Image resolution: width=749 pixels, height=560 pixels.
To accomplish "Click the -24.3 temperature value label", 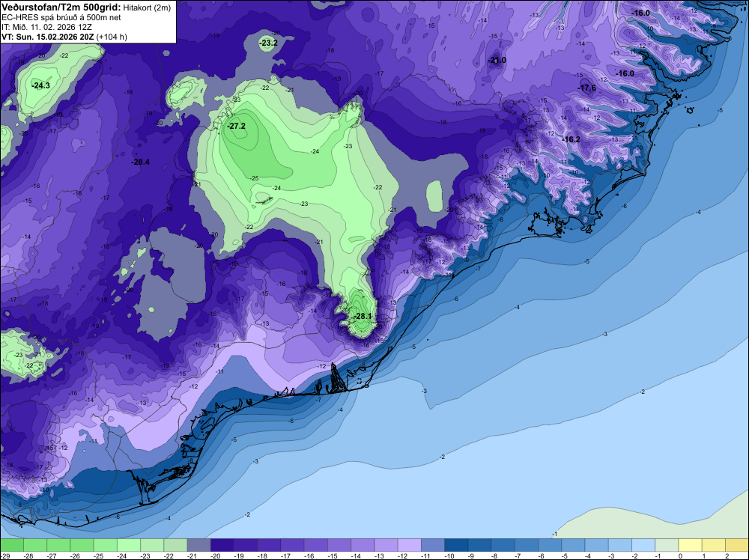I will tap(40, 86).
